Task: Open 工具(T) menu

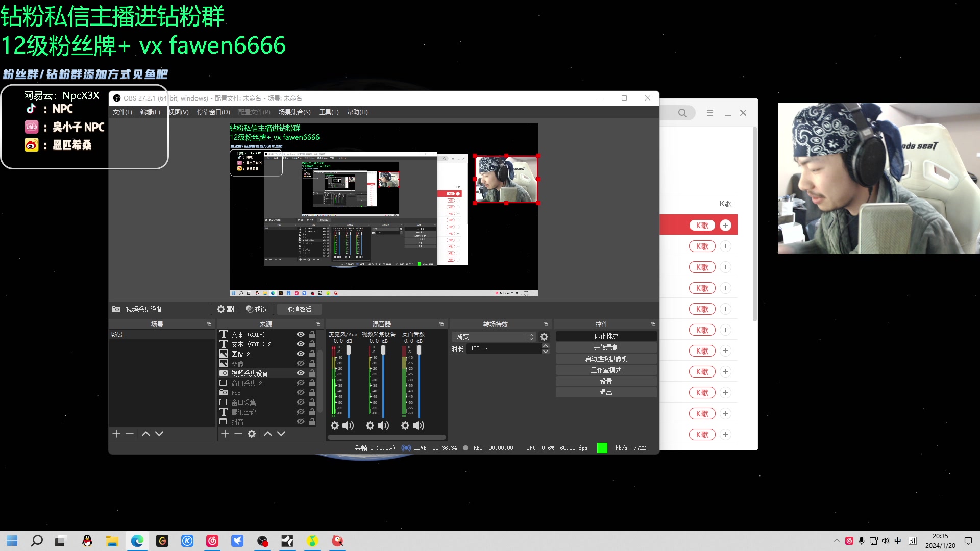Action: click(x=329, y=112)
